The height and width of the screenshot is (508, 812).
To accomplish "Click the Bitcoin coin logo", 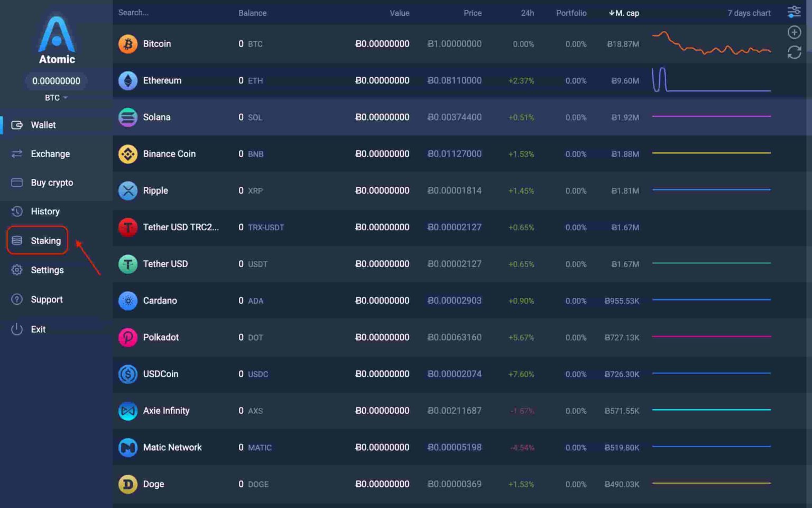I will click(x=127, y=44).
